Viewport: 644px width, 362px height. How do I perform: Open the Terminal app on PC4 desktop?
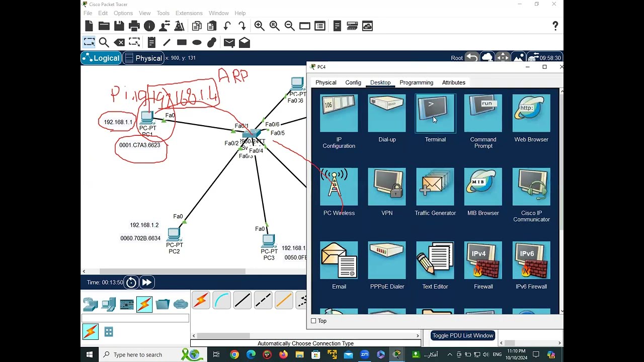tap(435, 114)
